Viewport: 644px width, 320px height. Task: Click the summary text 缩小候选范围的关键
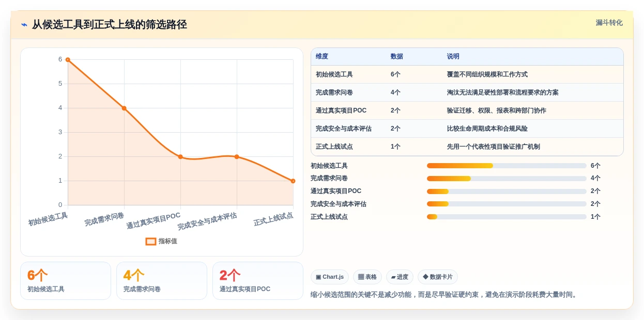(x=444, y=295)
